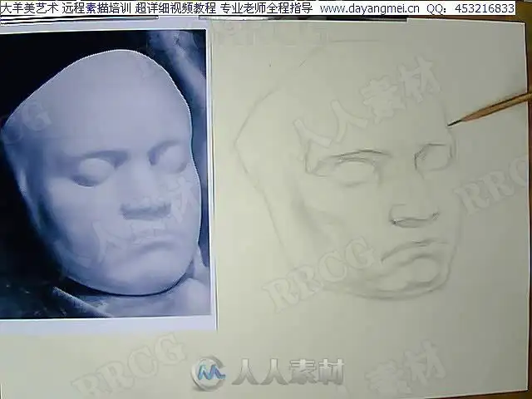Click the banner text 专业老师全程指导
Screen dimensions: 532x399
click(x=266, y=7)
